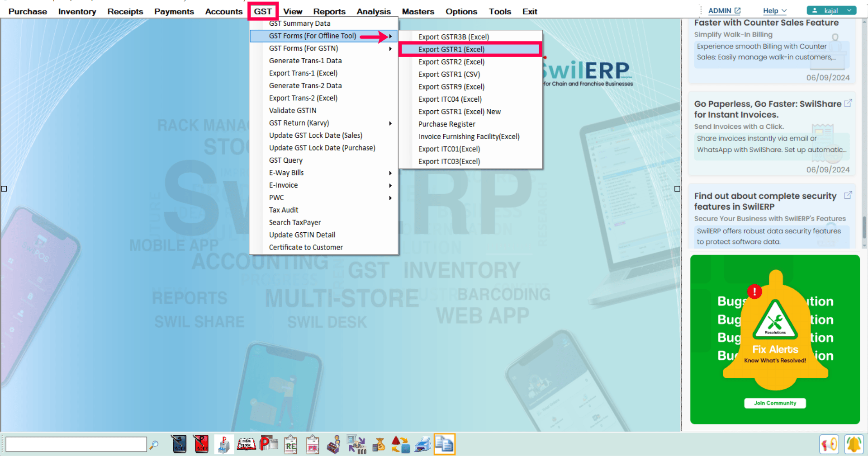
Task: Select GST Forms (For Offline Tool)
Action: pos(324,36)
